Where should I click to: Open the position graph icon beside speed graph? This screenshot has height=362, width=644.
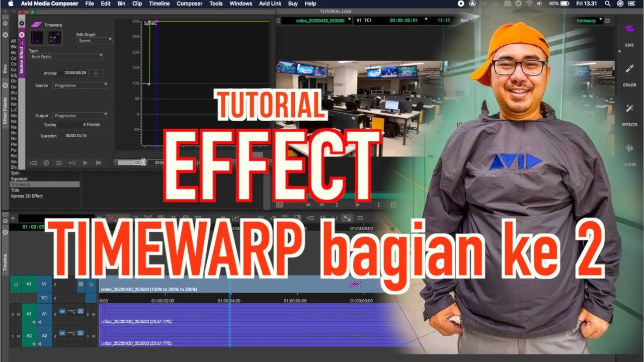point(55,38)
